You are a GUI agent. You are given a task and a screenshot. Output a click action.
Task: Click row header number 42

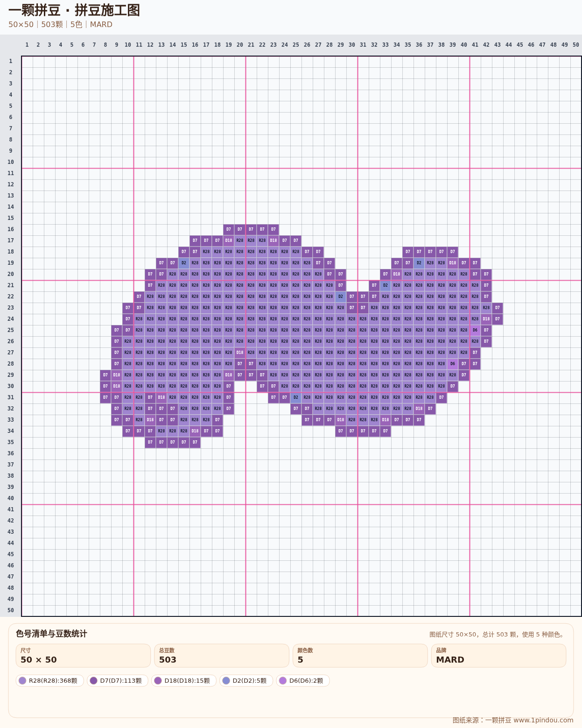[10, 521]
